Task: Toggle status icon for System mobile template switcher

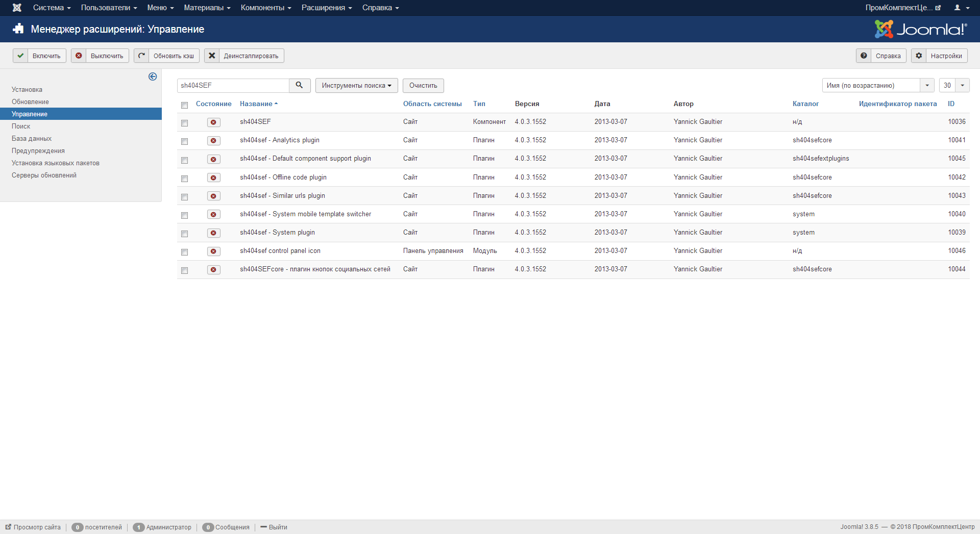Action: [213, 214]
